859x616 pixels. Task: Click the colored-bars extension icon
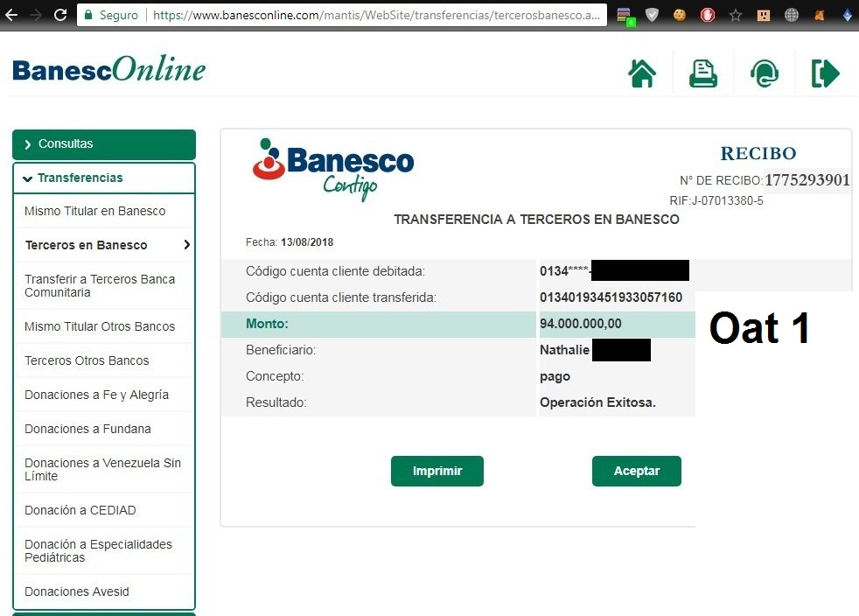click(625, 16)
